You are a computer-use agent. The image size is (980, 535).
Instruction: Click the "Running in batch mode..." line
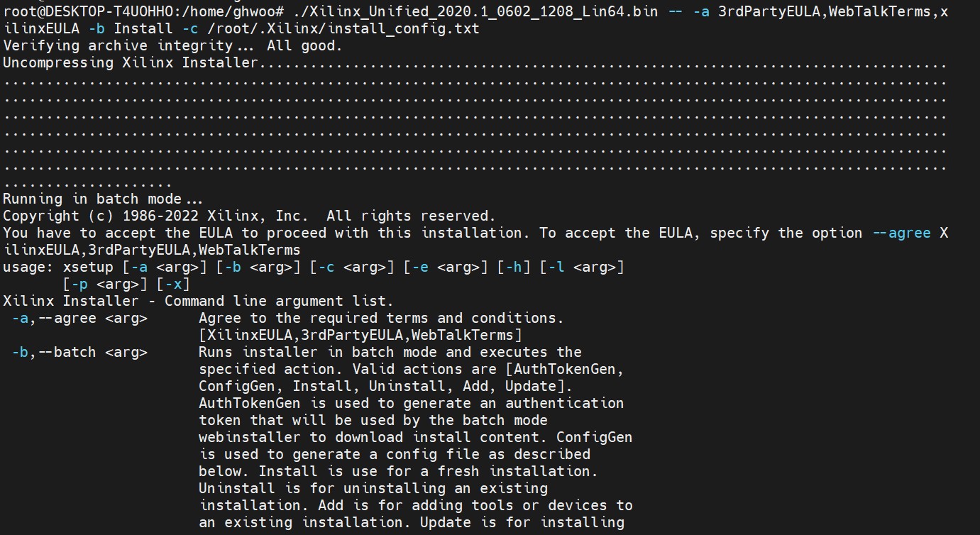click(103, 199)
